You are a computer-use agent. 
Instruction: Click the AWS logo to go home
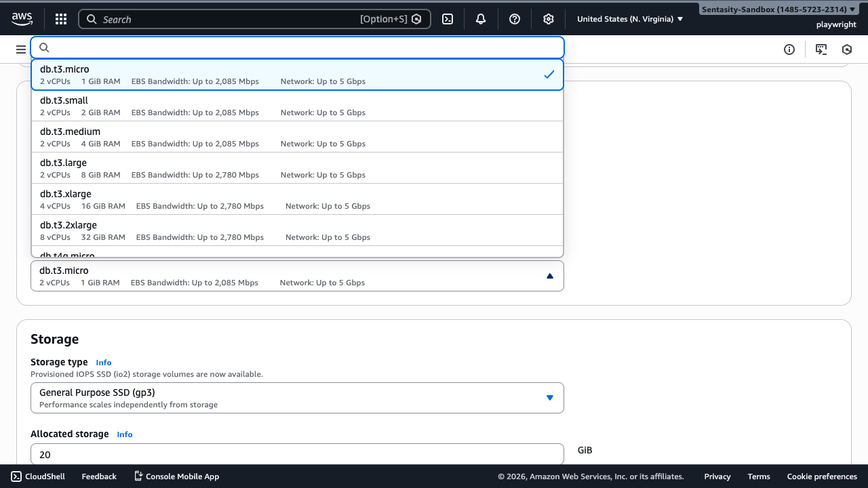(22, 19)
